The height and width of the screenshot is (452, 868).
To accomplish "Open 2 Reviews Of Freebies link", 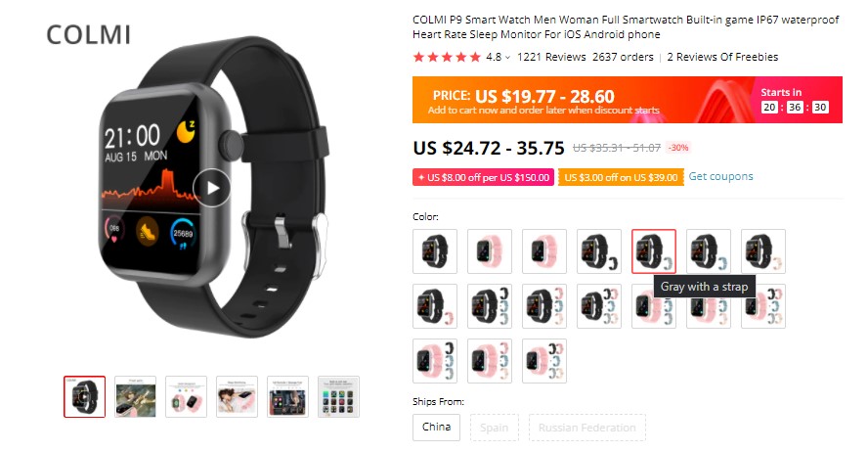I will 721,57.
